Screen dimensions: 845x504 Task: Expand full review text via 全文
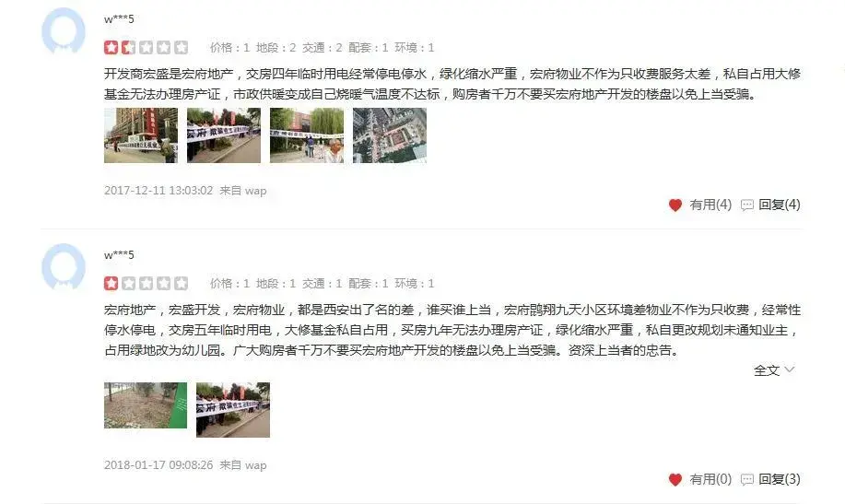773,370
